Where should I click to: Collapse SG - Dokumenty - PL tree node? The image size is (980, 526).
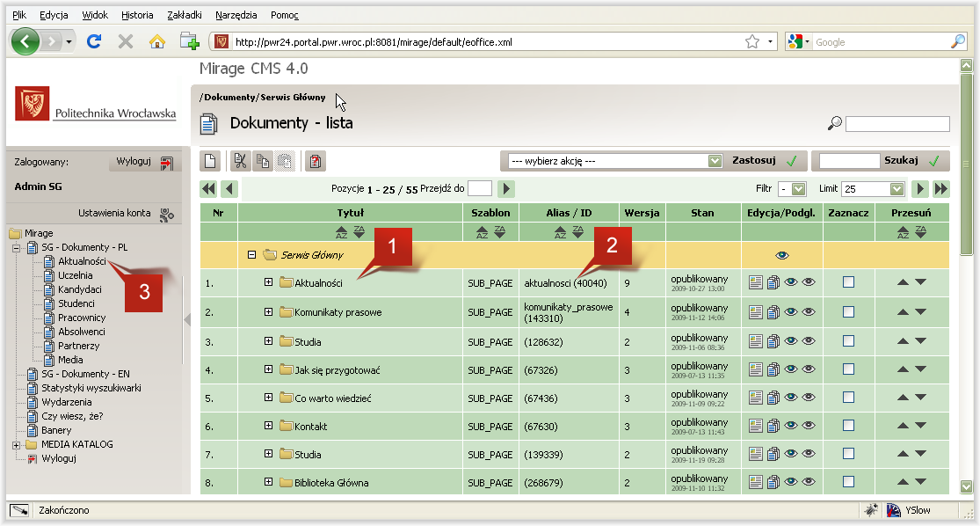pos(16,248)
